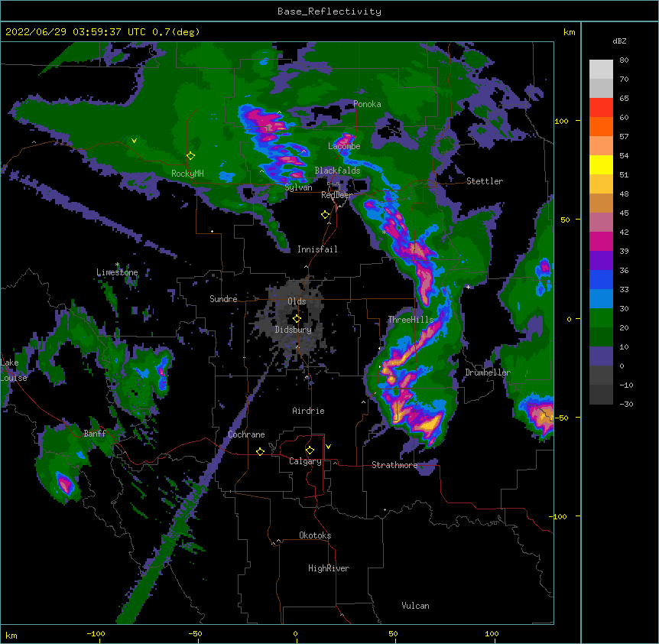Click the dBZ legend heading
The image size is (659, 644).
coord(619,41)
